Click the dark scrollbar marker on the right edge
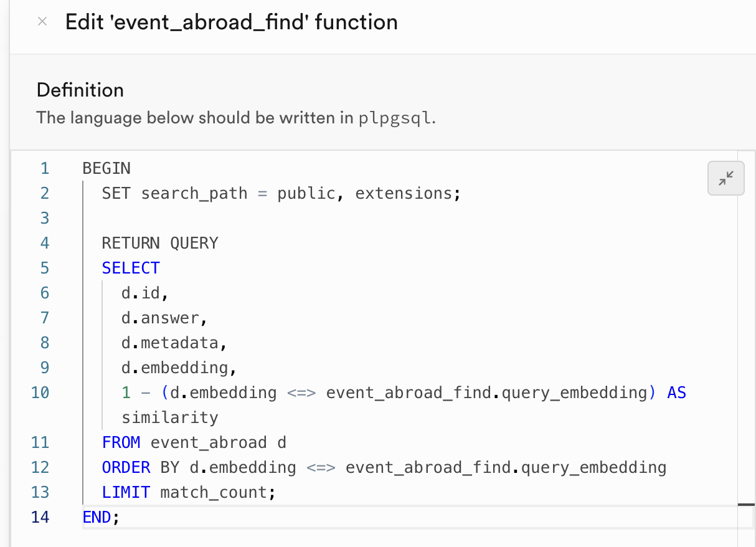This screenshot has height=547, width=756. coord(747,506)
